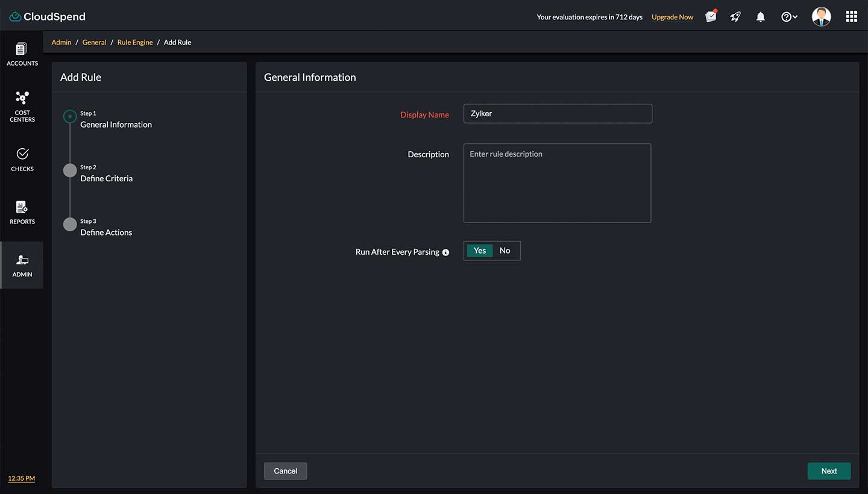Select Step 1 General Information indicator

pos(70,116)
